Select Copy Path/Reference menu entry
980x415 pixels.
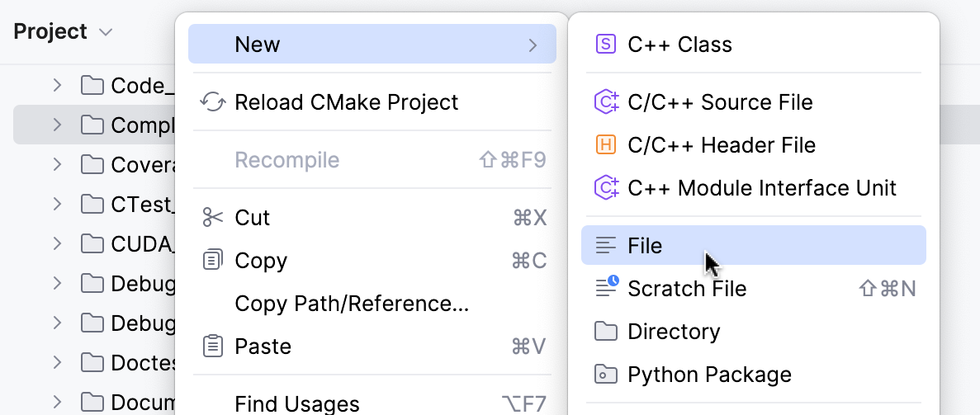352,304
